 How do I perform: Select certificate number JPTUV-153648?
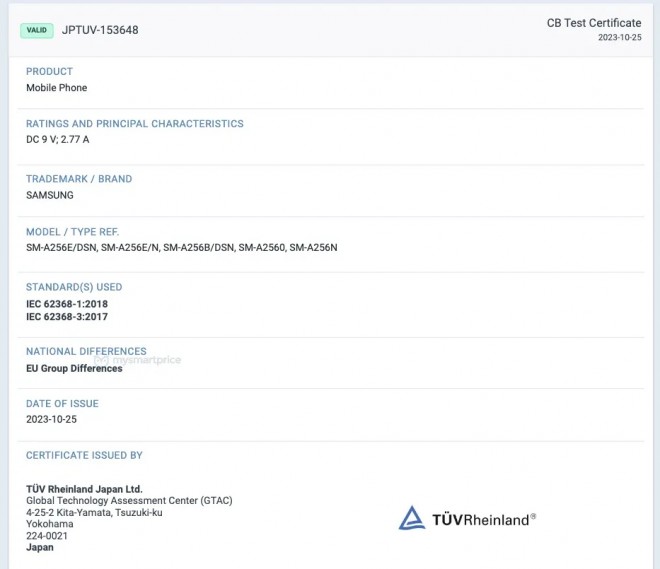tap(100, 30)
